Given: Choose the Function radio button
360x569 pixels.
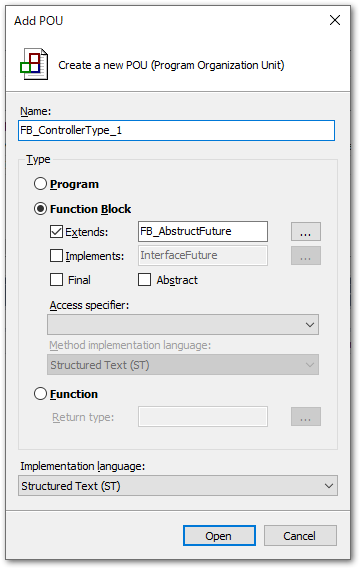Looking at the screenshot, I should point(40,394).
